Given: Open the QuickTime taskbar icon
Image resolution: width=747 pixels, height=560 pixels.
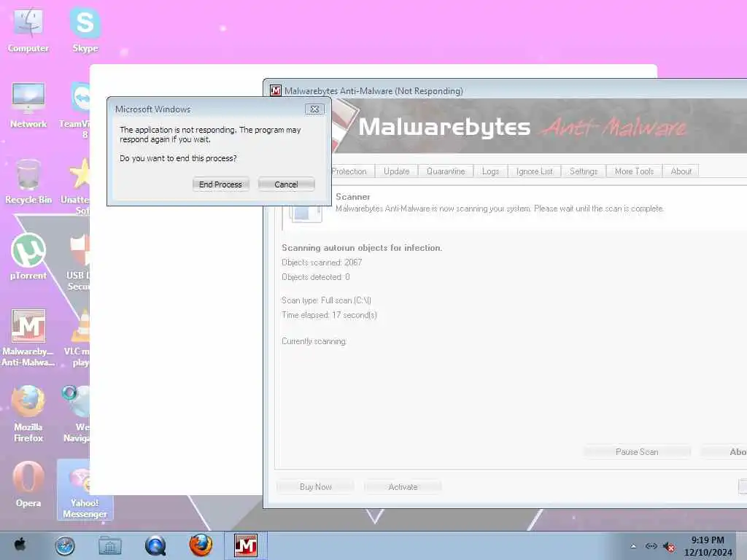Looking at the screenshot, I should [x=155, y=545].
